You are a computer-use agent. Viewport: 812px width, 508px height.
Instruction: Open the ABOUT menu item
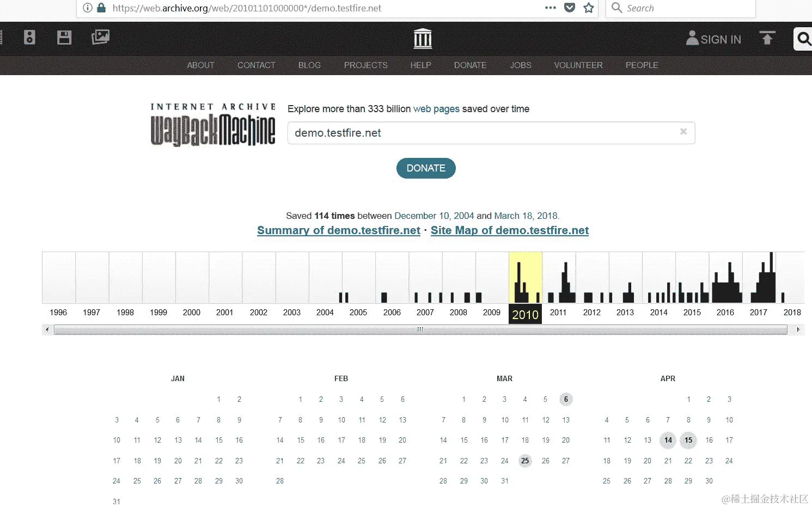(200, 65)
